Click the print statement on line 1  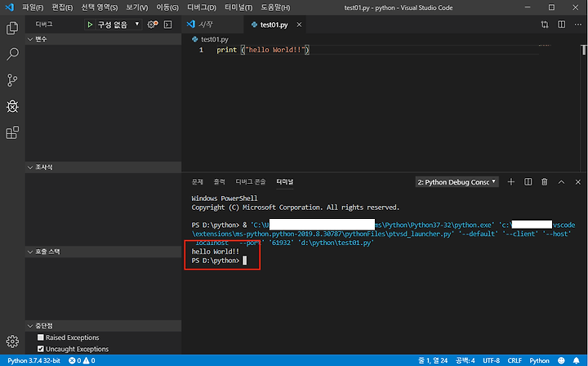(x=263, y=50)
